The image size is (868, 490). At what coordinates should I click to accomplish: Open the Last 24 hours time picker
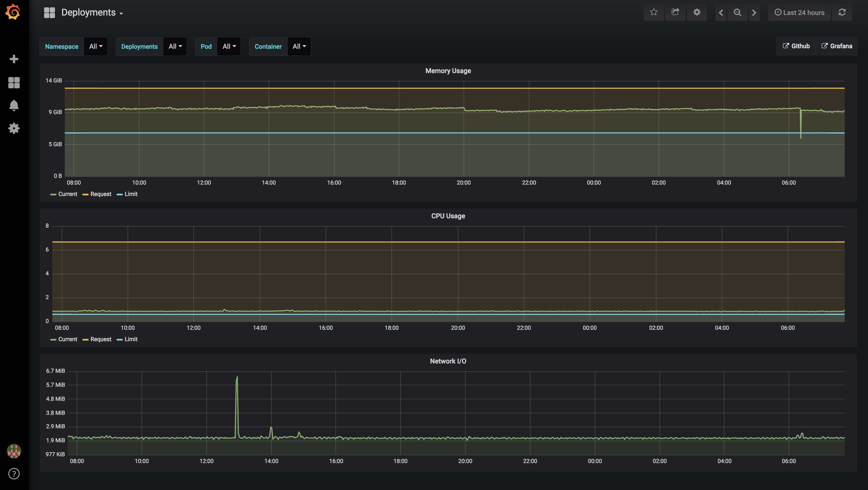point(799,12)
